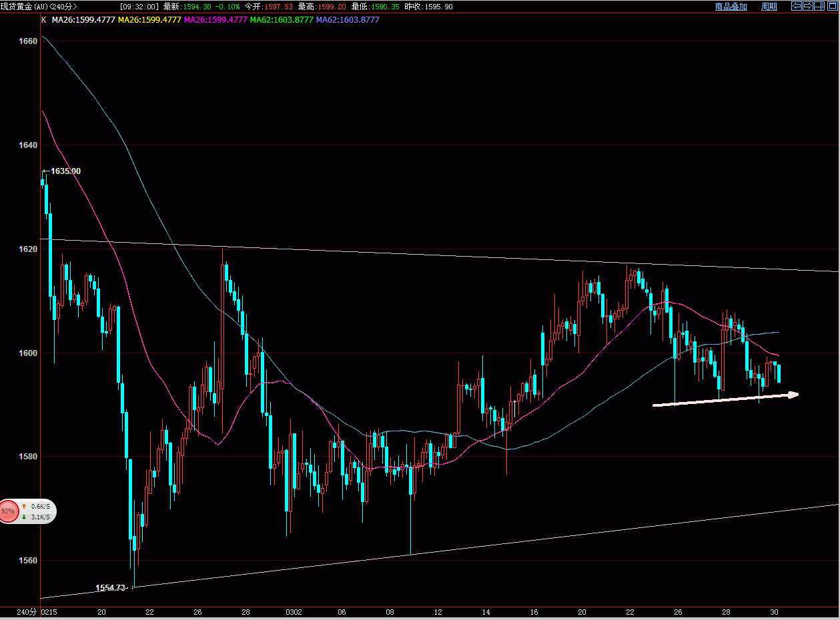Click the -0.10% change value
Viewport: 840px width, 620px height.
(227, 6)
